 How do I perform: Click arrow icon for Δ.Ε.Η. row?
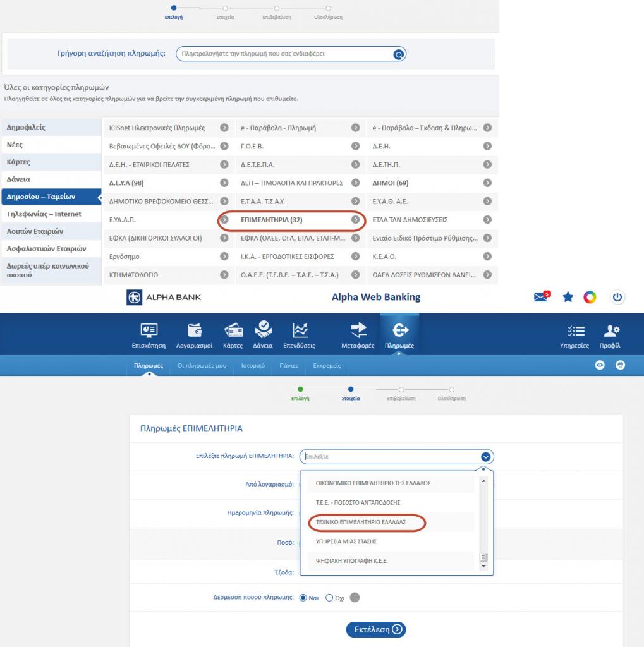(487, 146)
